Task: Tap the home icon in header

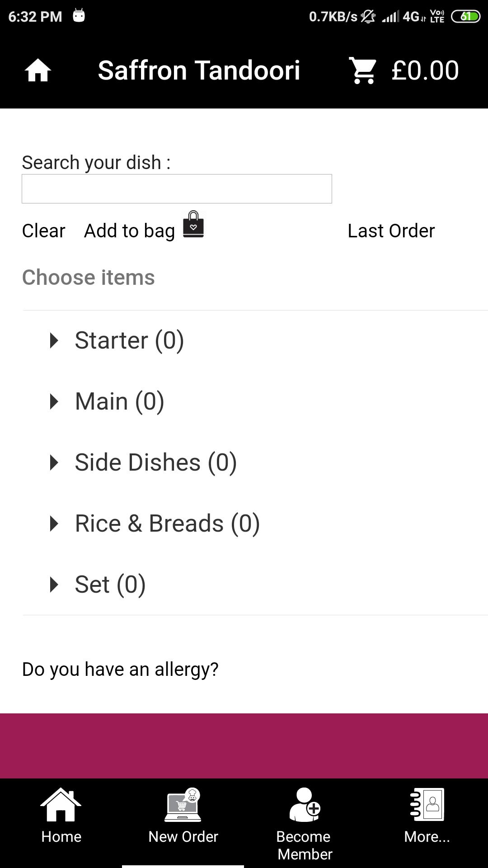Action: pyautogui.click(x=38, y=71)
